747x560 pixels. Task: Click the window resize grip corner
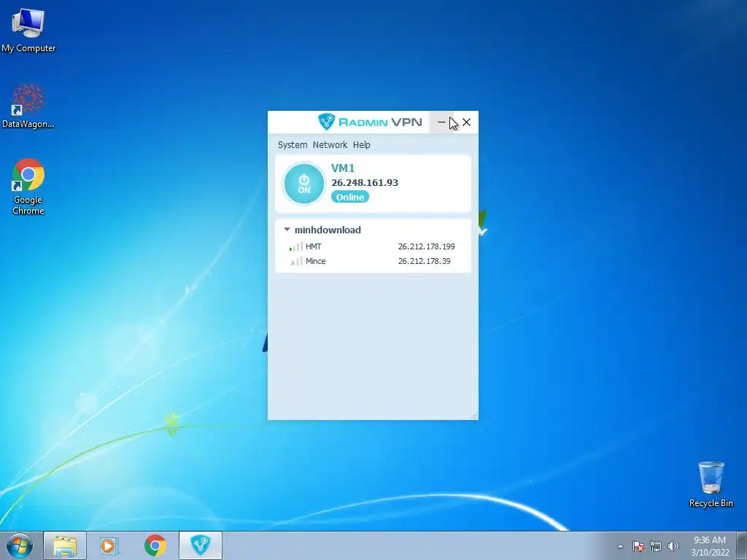pyautogui.click(x=474, y=416)
